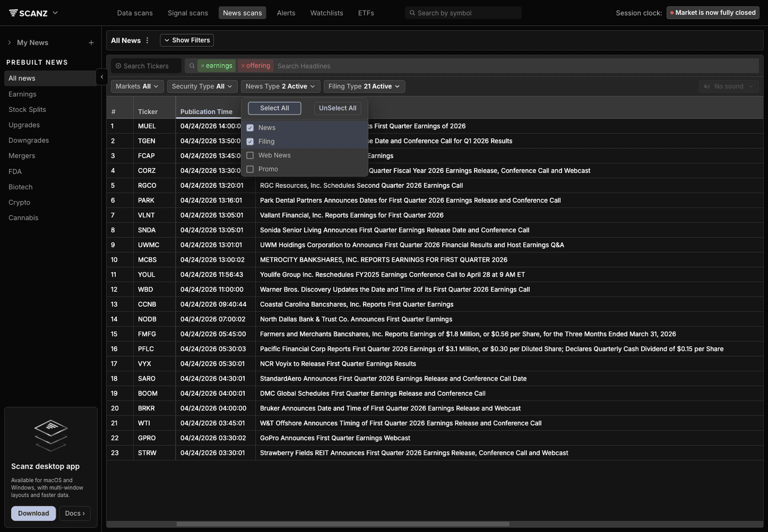This screenshot has height=532, width=768.
Task: Open Cannabis prebuilt news
Action: click(x=23, y=218)
